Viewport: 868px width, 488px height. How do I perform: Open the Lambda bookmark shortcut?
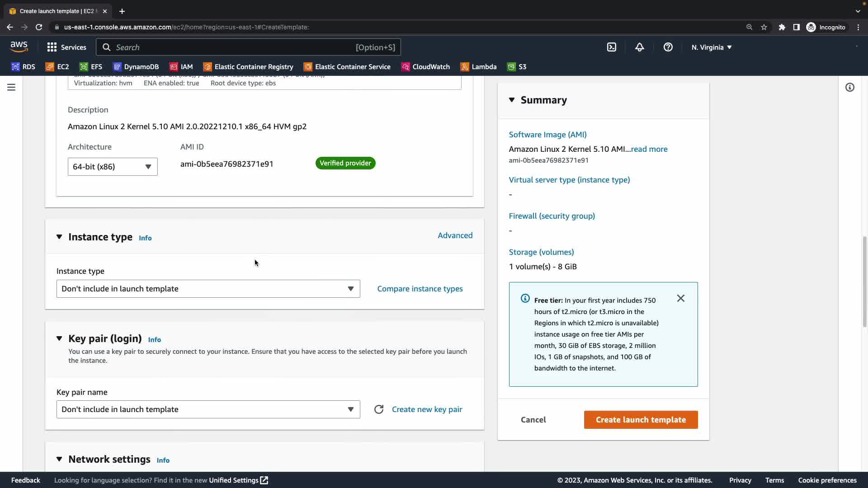(478, 67)
